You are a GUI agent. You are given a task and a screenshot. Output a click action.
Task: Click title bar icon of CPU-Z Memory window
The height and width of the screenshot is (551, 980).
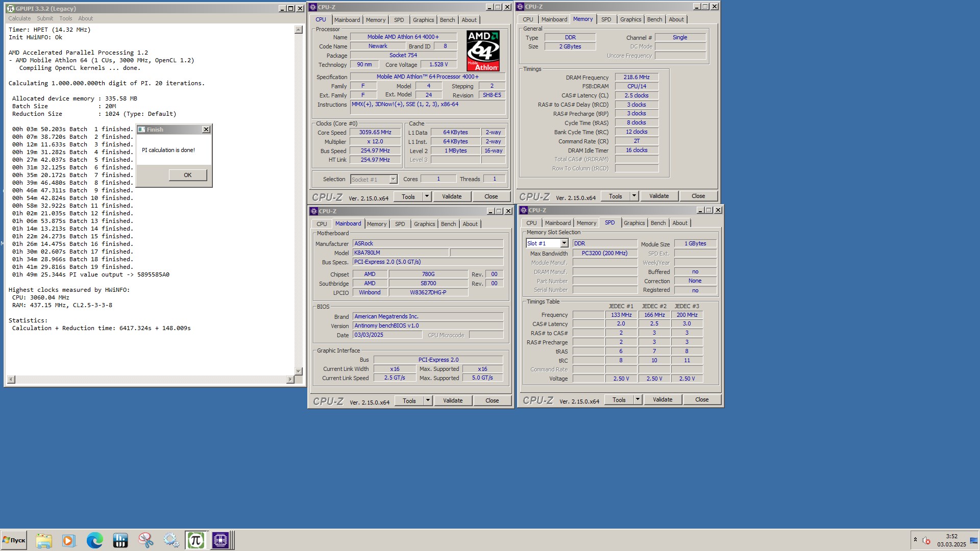(x=520, y=7)
